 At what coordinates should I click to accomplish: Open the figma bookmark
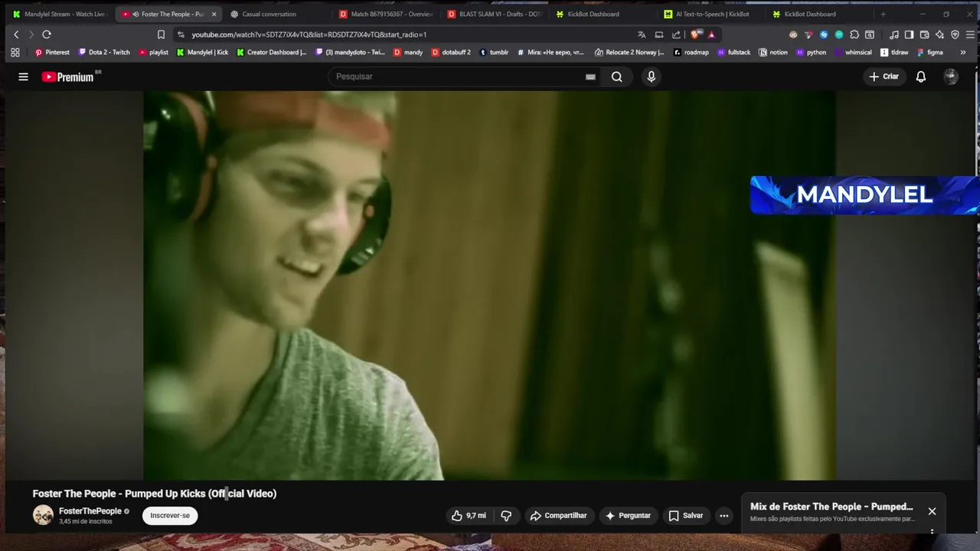(929, 52)
